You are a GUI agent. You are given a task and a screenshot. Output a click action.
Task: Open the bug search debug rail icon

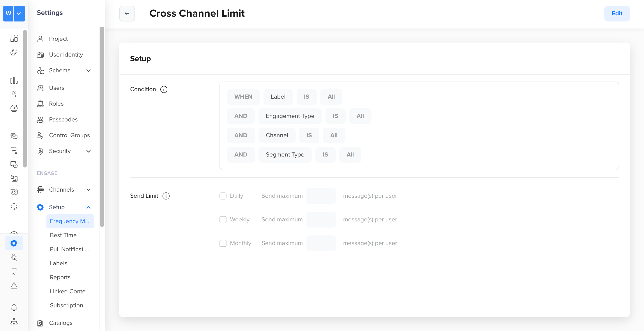coord(14,257)
